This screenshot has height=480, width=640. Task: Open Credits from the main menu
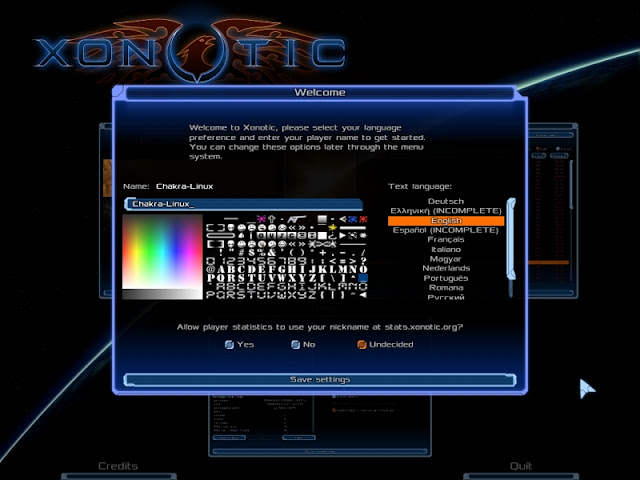point(118,466)
